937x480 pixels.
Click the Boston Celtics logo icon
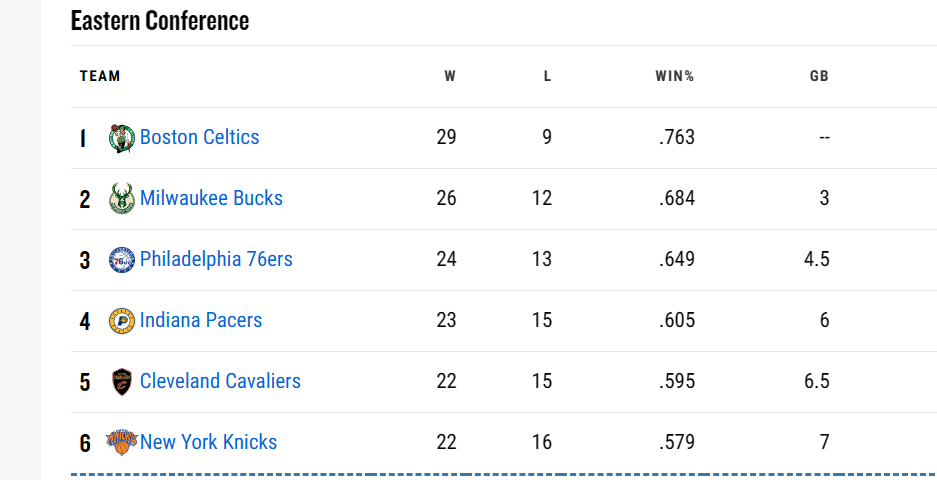(122, 138)
